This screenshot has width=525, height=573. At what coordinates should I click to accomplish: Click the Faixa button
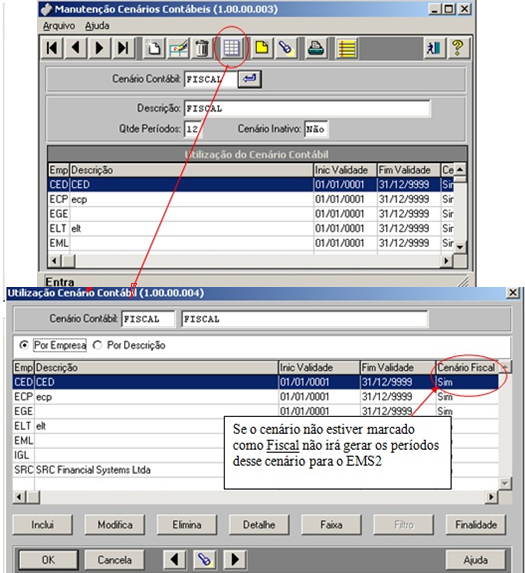(x=331, y=525)
